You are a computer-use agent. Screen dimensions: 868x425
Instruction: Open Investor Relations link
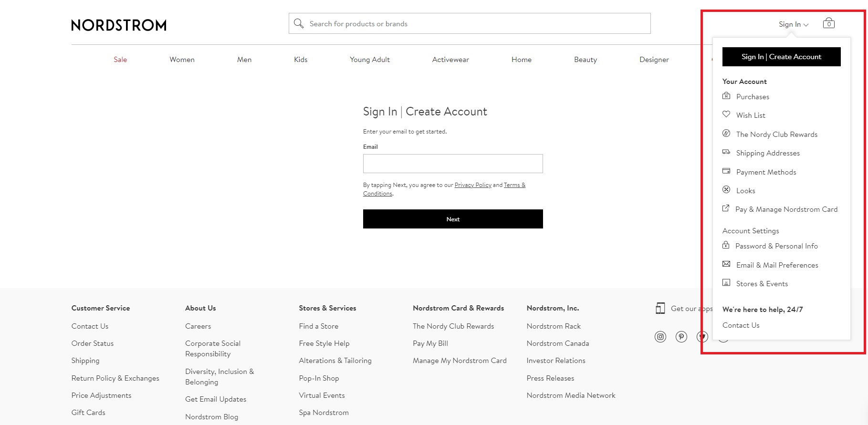click(556, 361)
